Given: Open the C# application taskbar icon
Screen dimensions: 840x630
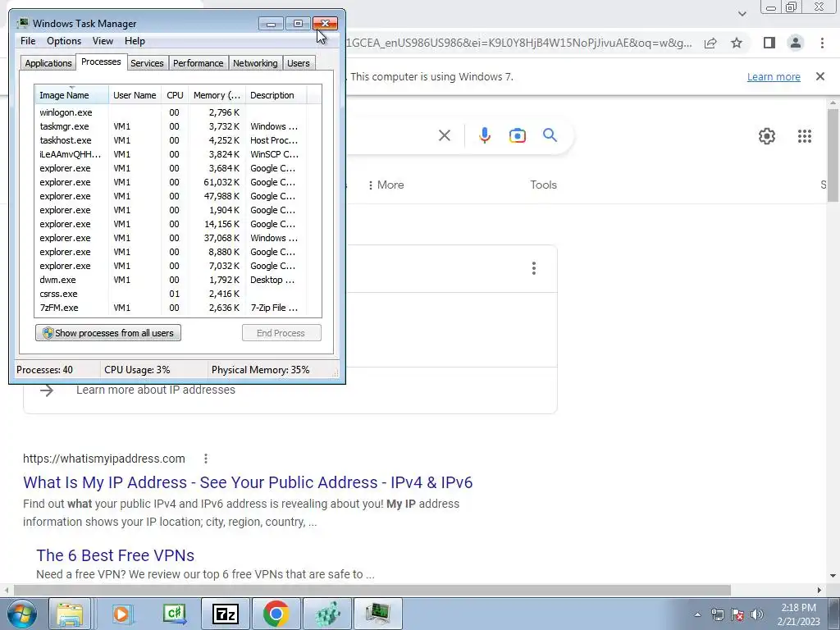Looking at the screenshot, I should 175,614.
